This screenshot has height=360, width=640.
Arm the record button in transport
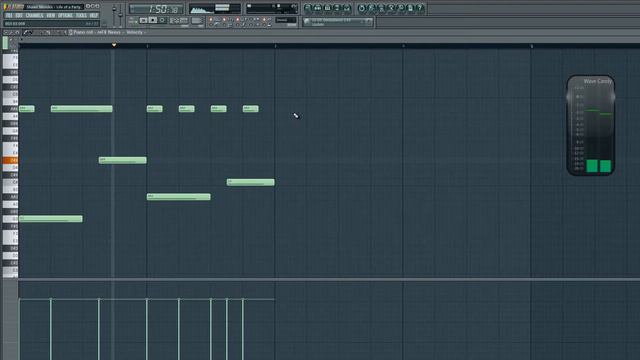point(162,20)
